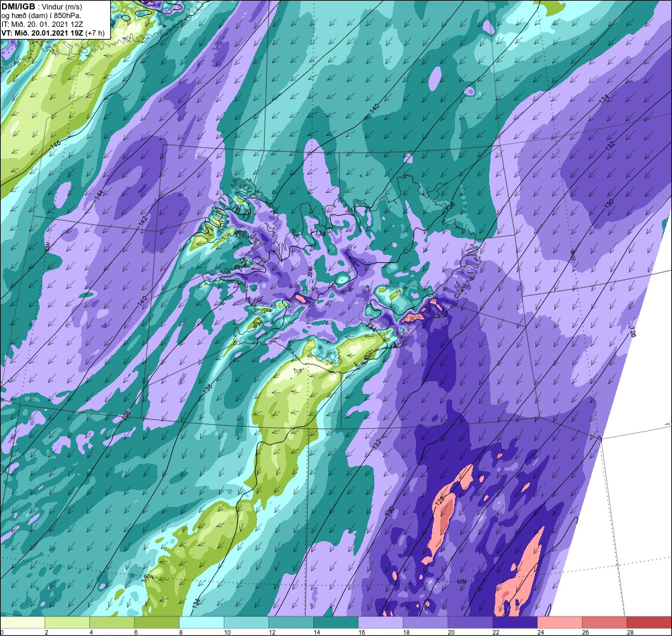Pick the 18–20 m/s purple legend swatch
Screen dimensions: 672x636
click(425, 623)
